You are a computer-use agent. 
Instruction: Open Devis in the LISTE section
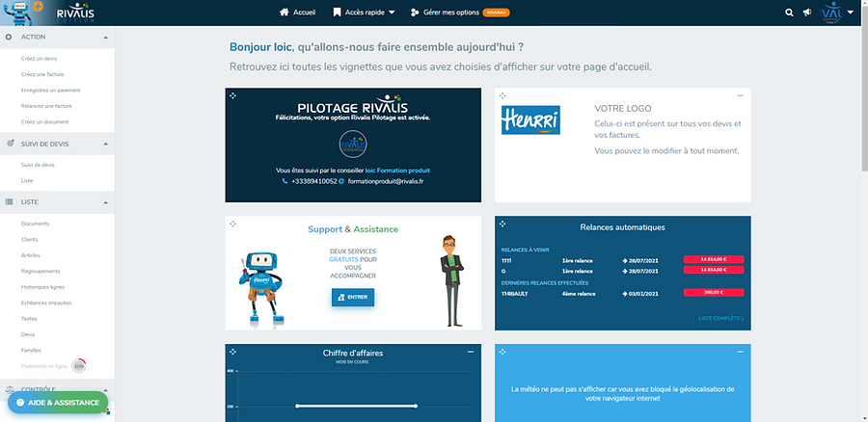[x=28, y=334]
